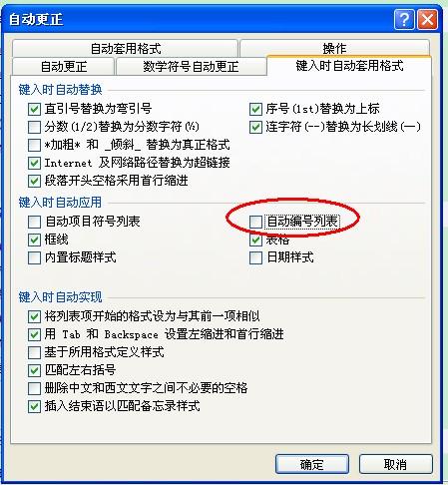Switch to the 自动套用格式 tab
The image size is (448, 485).
(126, 49)
